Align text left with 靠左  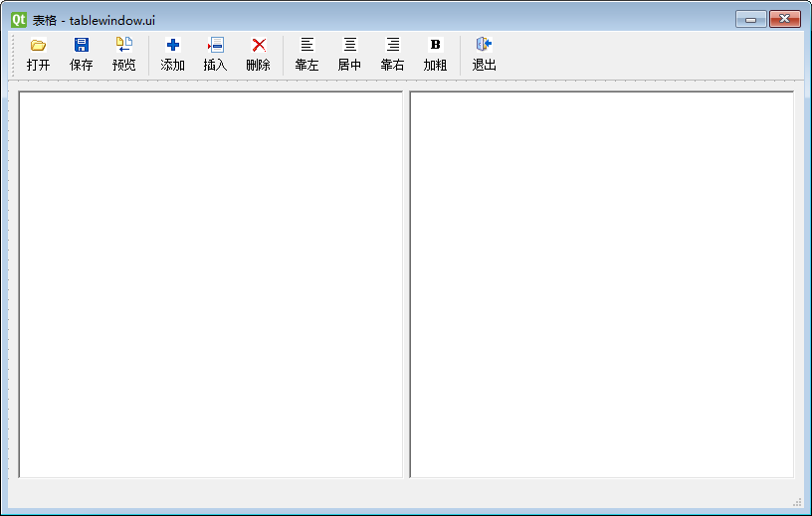[x=307, y=54]
